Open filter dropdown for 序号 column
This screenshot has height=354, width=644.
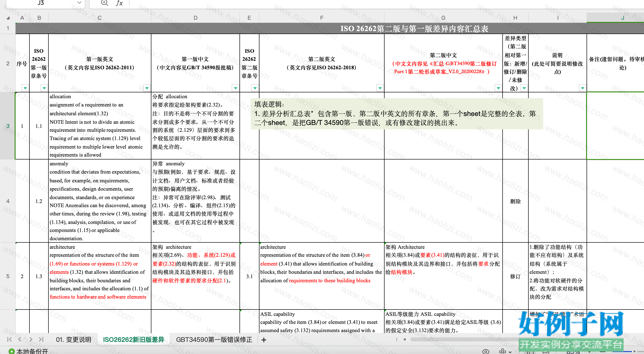tap(25, 88)
